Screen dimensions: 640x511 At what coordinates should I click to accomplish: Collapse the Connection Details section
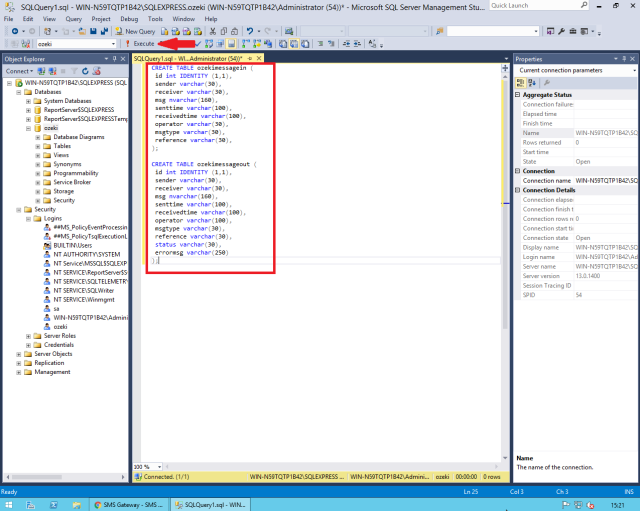[518, 190]
